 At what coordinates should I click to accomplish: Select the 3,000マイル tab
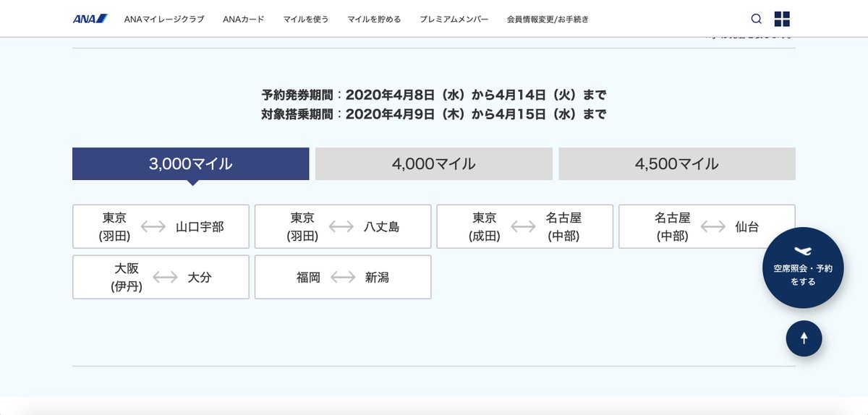coord(191,164)
